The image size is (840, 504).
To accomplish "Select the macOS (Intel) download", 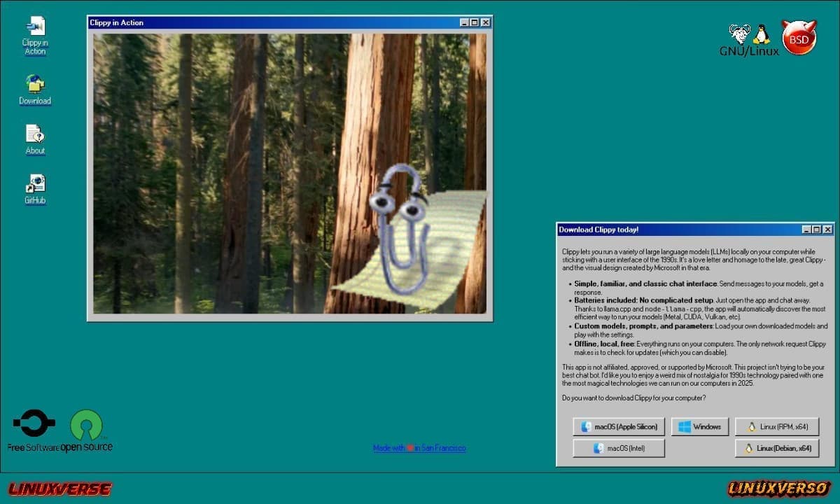I will (618, 448).
